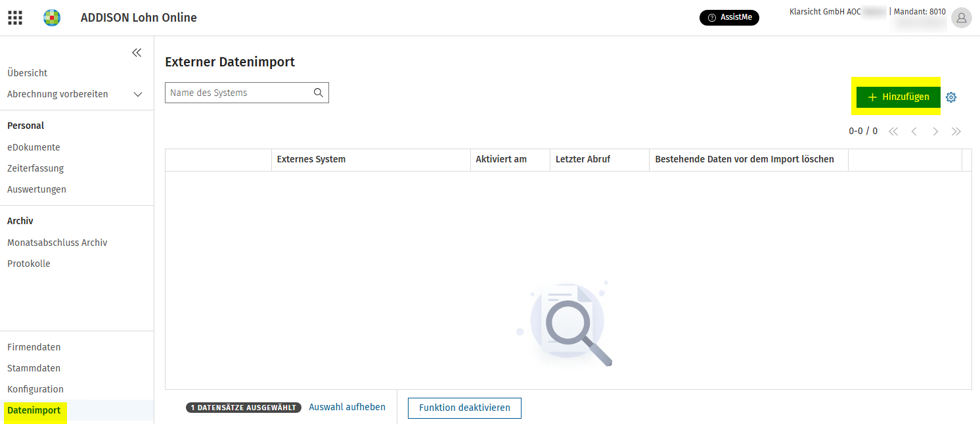Focus the Name des Systems search field
980x424 pixels.
pos(246,93)
